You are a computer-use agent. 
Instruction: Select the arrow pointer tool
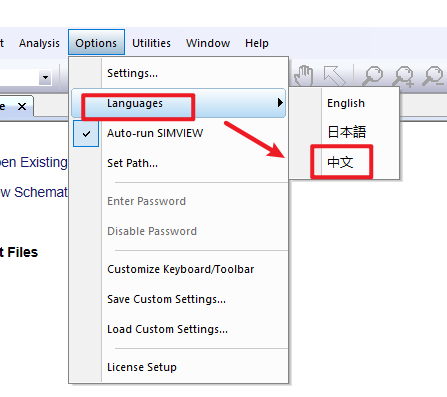(x=334, y=76)
